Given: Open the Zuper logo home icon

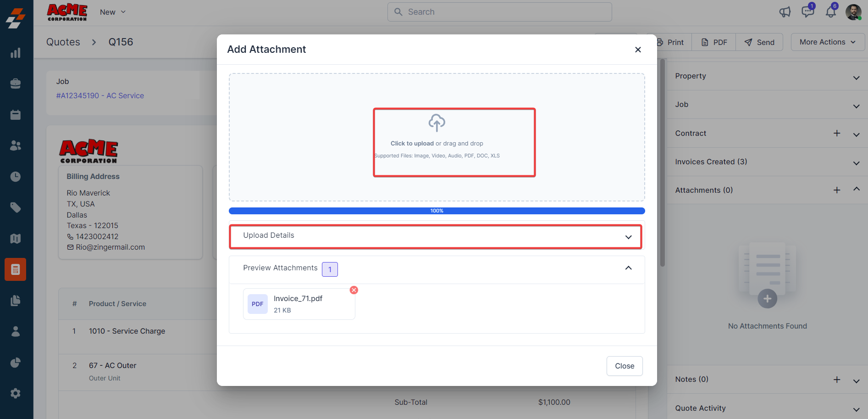Looking at the screenshot, I should [16, 18].
